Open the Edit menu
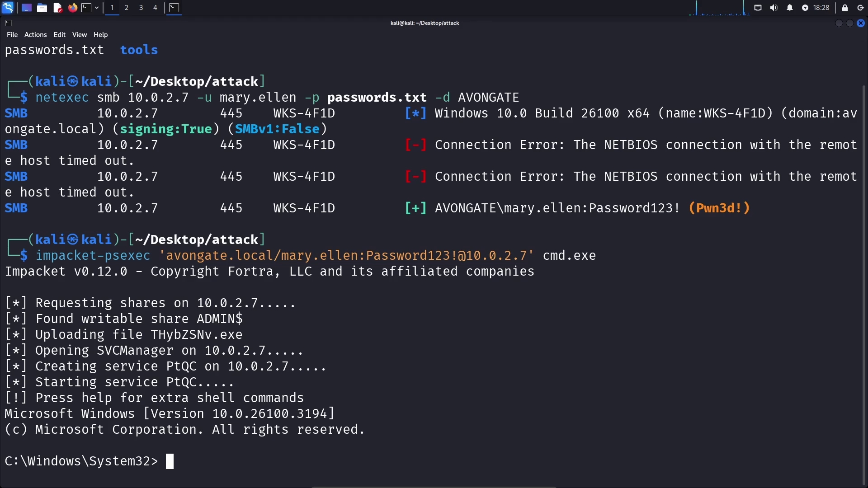The image size is (868, 488). 59,35
